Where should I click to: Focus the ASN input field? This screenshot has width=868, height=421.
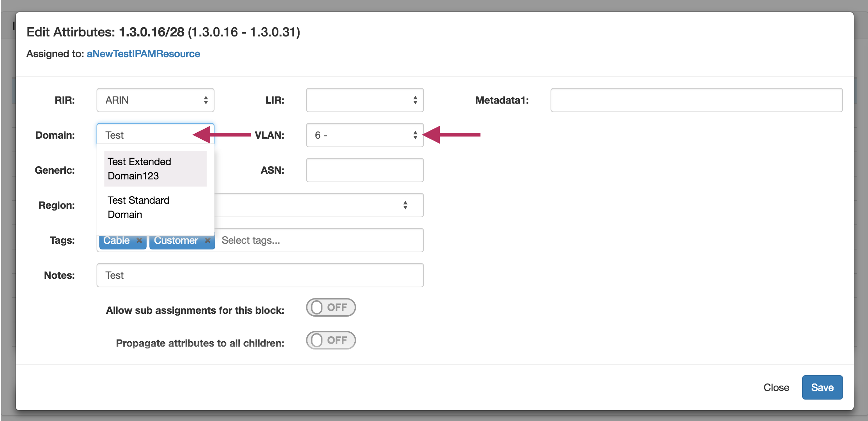tap(365, 170)
